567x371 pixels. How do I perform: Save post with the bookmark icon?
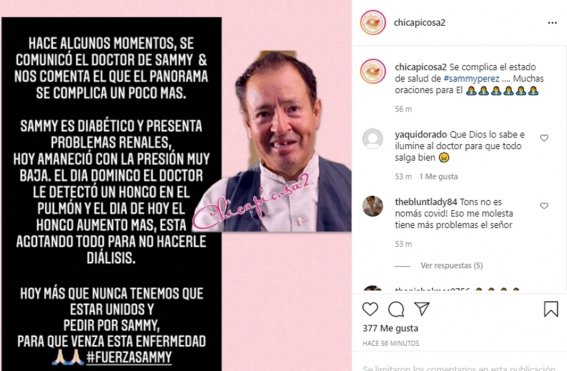point(551,309)
